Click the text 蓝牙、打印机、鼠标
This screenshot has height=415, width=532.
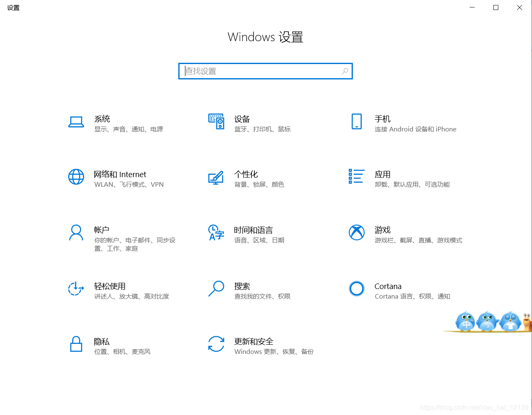tap(262, 129)
